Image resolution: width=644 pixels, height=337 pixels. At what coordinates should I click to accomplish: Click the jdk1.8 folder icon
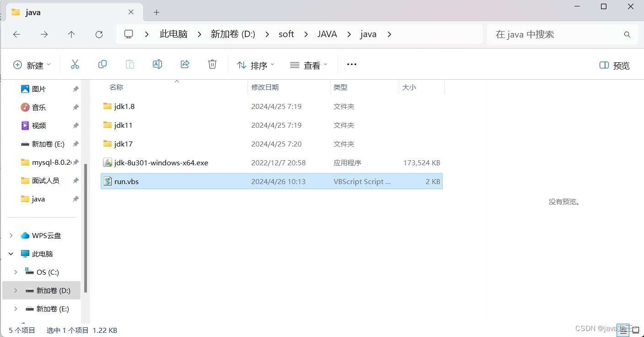(108, 106)
